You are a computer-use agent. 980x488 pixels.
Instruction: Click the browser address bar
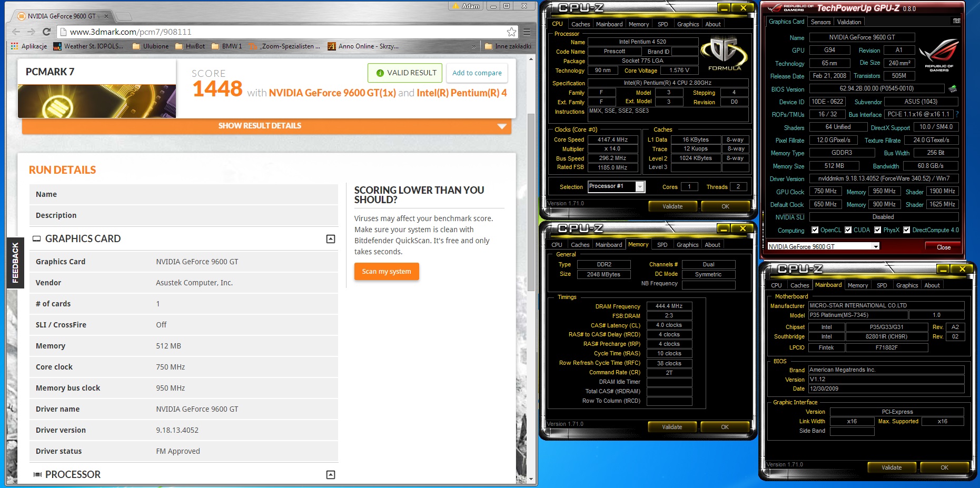coord(287,32)
